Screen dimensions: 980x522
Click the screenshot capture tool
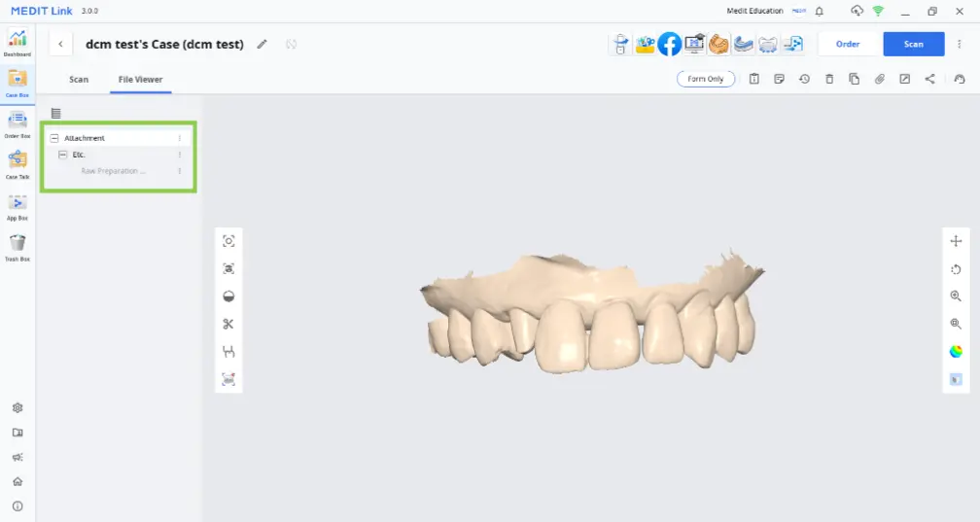coord(228,379)
